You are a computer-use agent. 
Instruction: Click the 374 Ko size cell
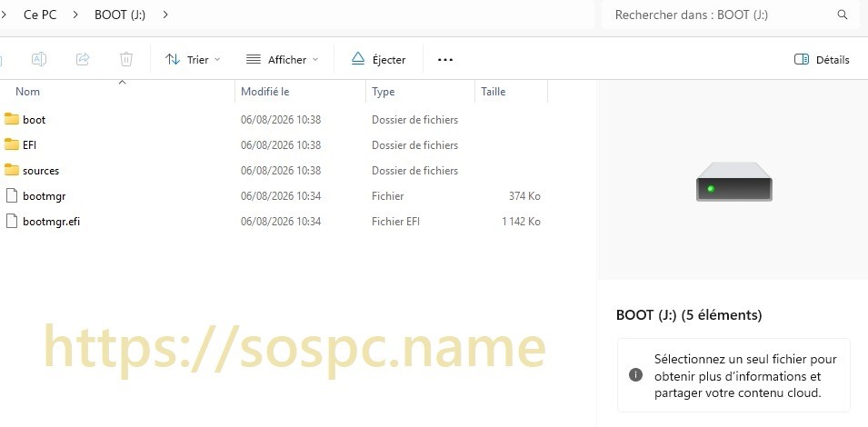click(524, 196)
